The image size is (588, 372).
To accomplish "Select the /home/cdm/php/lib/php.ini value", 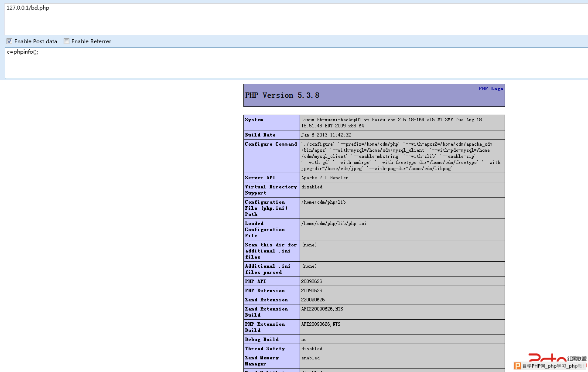I will pyautogui.click(x=334, y=223).
